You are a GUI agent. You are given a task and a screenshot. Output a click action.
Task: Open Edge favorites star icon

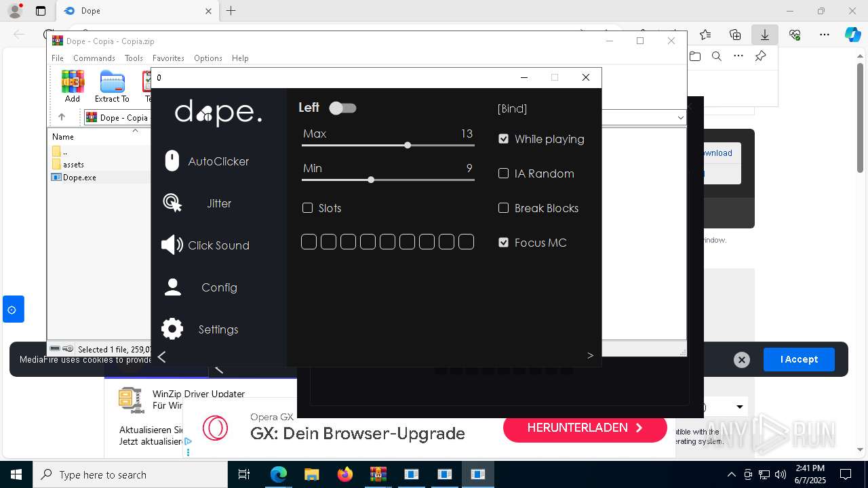coord(705,35)
